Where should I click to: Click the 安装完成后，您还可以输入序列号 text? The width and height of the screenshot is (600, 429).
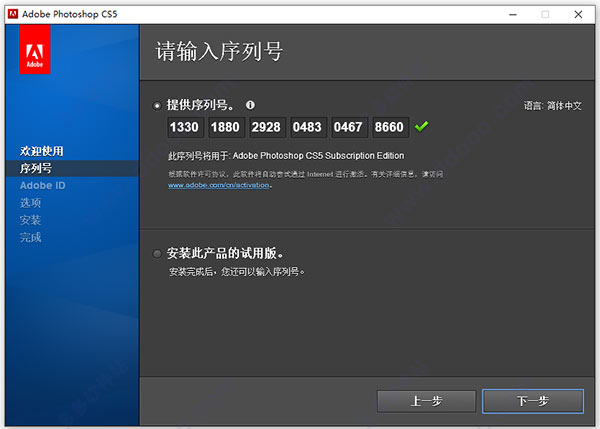click(236, 272)
